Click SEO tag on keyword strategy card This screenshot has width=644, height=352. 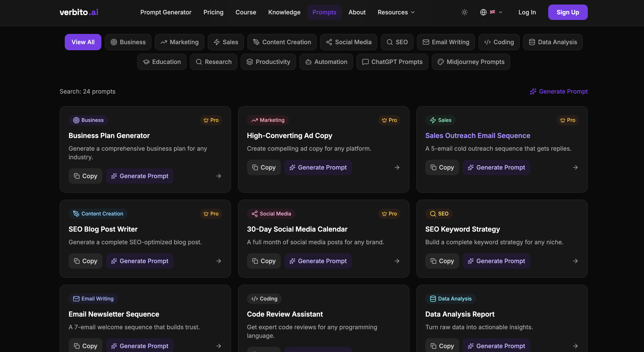pyautogui.click(x=439, y=214)
